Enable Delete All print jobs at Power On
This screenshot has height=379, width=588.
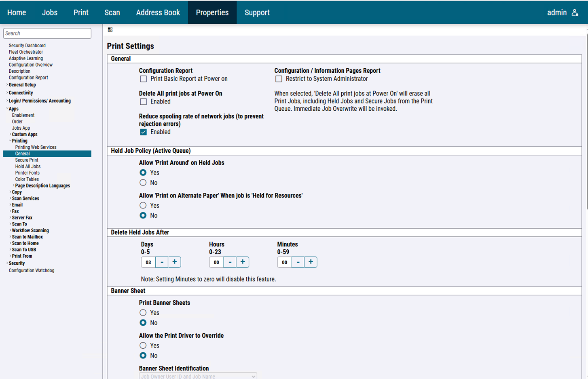(x=143, y=101)
